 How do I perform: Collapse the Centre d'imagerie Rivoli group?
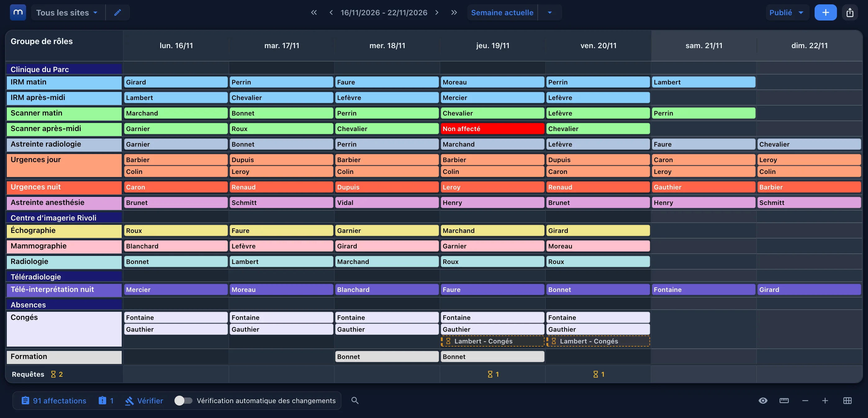tap(64, 218)
